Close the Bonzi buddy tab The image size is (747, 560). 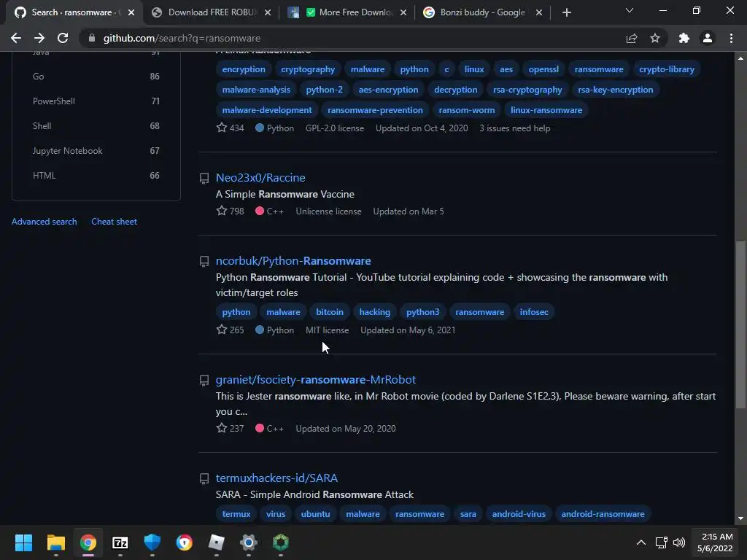coord(539,12)
